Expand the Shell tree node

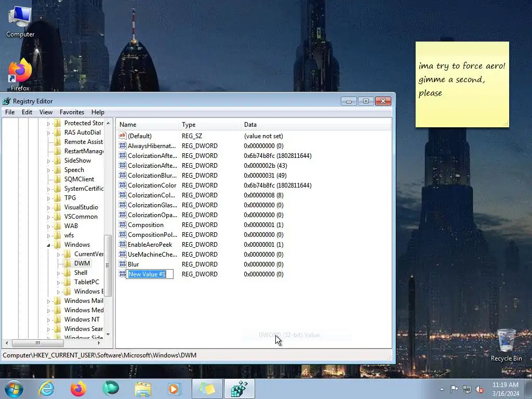(58, 273)
